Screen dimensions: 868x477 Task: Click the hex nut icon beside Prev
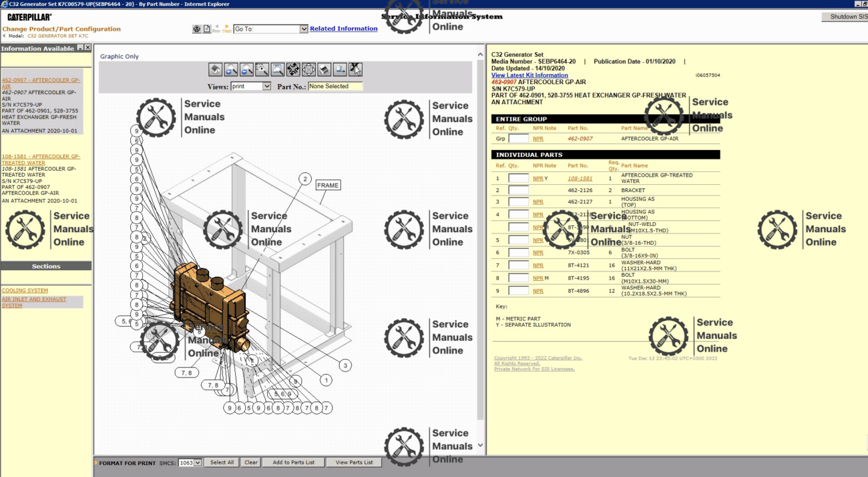pos(197,29)
